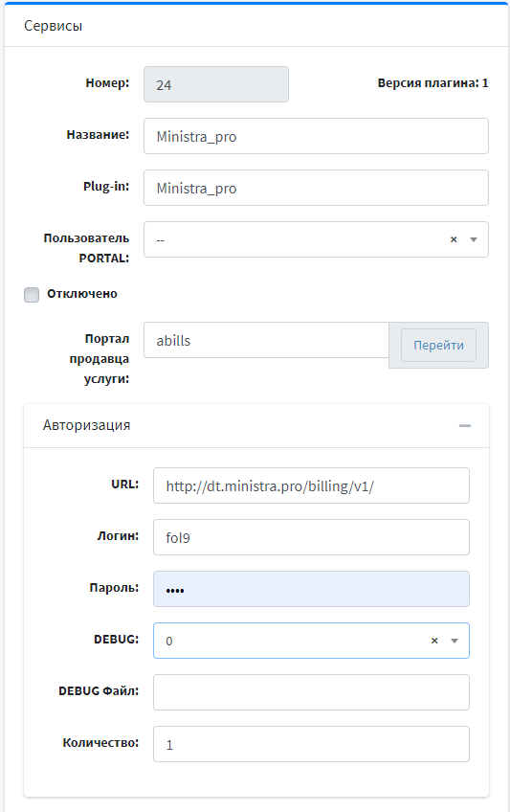
Task: Click the DEBUG Файл label
Action: pos(99,690)
